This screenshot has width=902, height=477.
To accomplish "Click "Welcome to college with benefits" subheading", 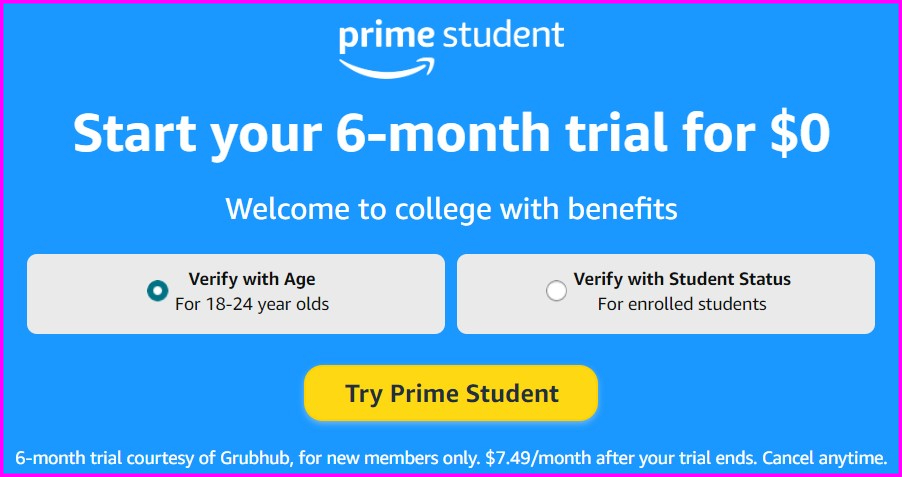I will 451,209.
